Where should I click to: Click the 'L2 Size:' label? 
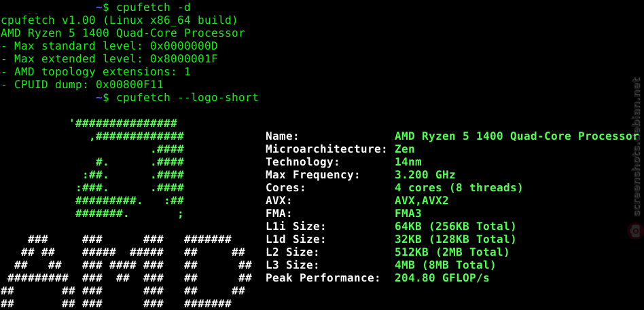click(x=292, y=252)
